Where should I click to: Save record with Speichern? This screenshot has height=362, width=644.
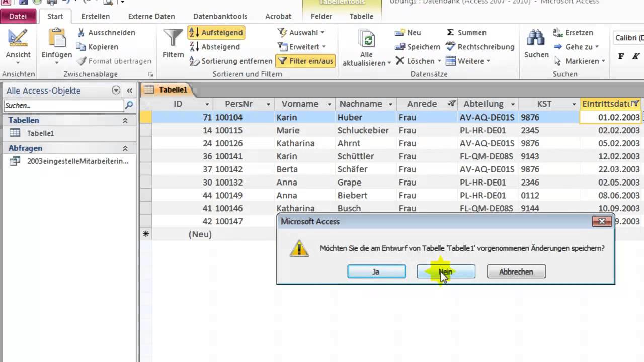click(x=418, y=47)
